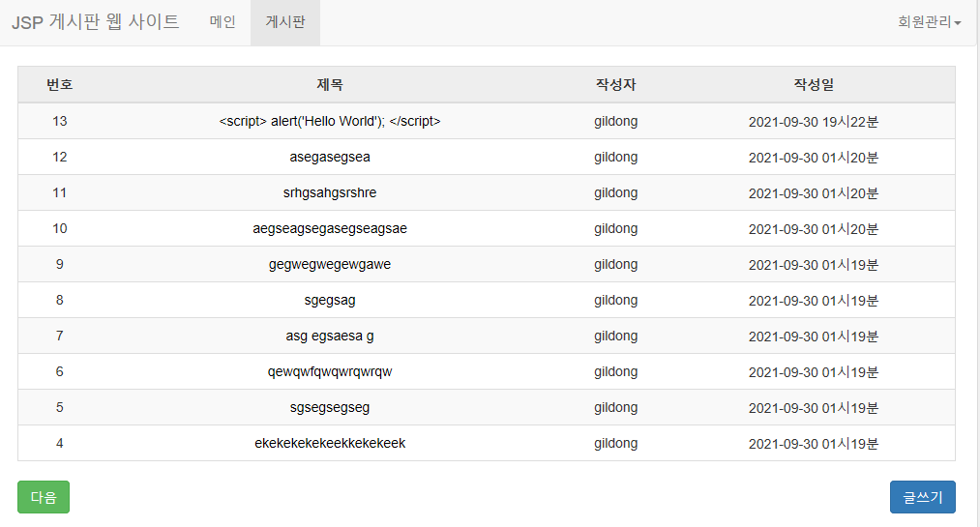Click post number 8 cell
980x527 pixels.
[x=59, y=300]
